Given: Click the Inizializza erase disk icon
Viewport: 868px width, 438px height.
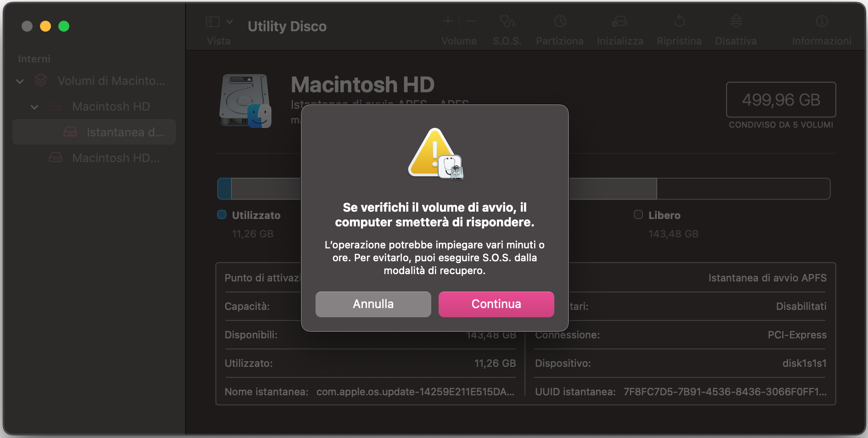Looking at the screenshot, I should coord(620,22).
